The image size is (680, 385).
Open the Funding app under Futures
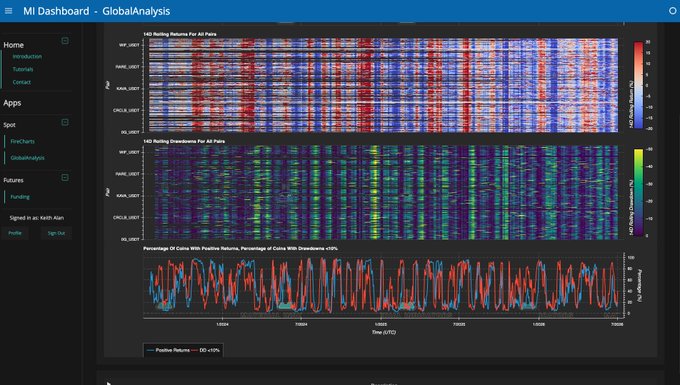point(20,197)
